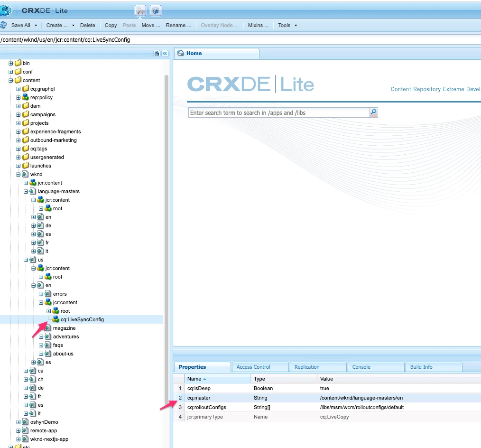Open the Tools dropdown menu
481x448 pixels.
tap(287, 26)
